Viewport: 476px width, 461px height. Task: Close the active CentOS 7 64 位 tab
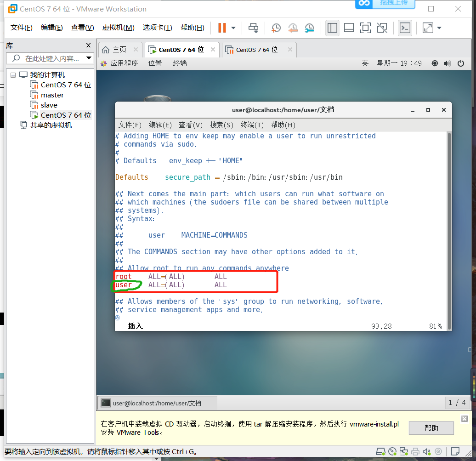pos(213,49)
